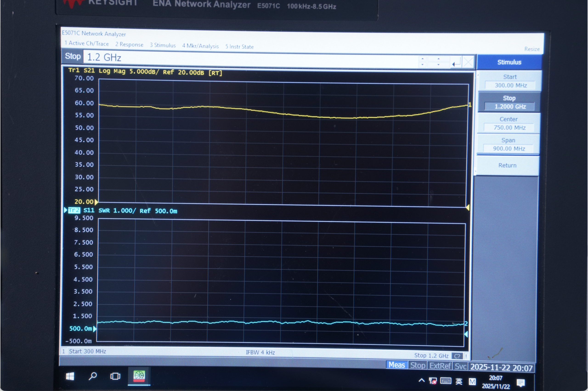Click the yellow reference marker at 20.00
Screen dimensions: 588x391
tap(96, 202)
